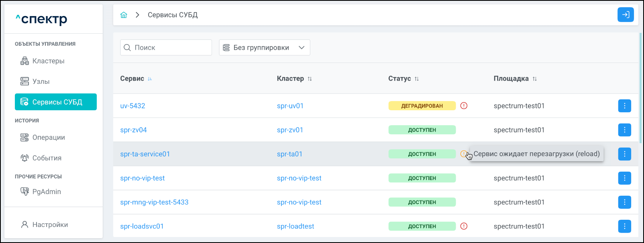Image resolution: width=644 pixels, height=243 pixels.
Task: Open actions menu for spr-ta-service01 row
Action: pos(624,154)
